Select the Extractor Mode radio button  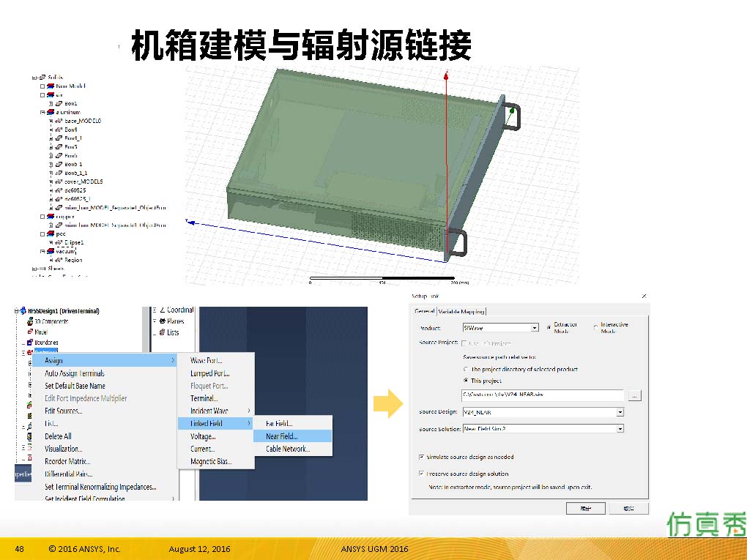549,328
